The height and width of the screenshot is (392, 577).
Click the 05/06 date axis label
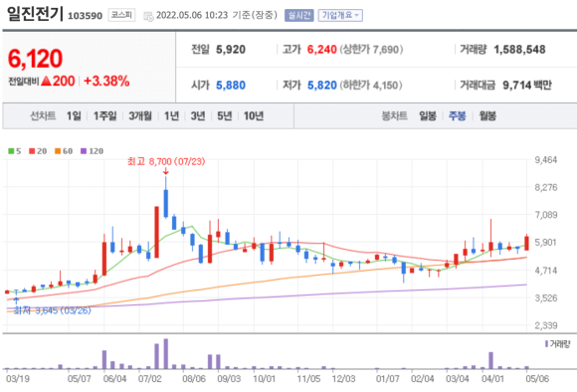tap(537, 379)
